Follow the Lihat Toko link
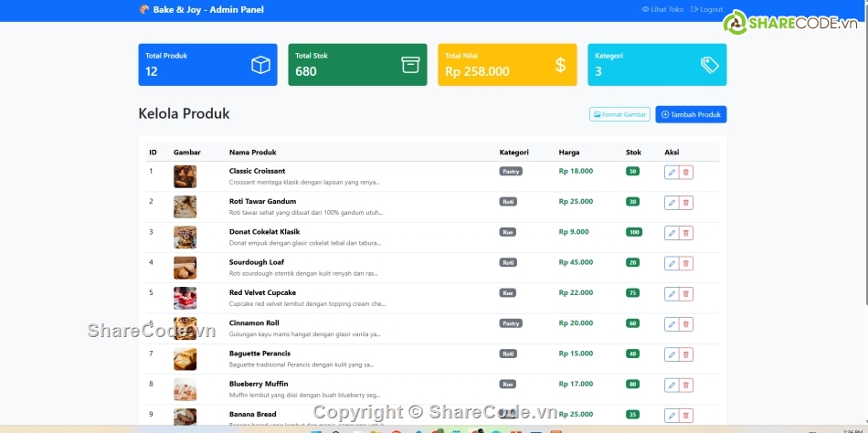The width and height of the screenshot is (868, 433). tap(662, 9)
